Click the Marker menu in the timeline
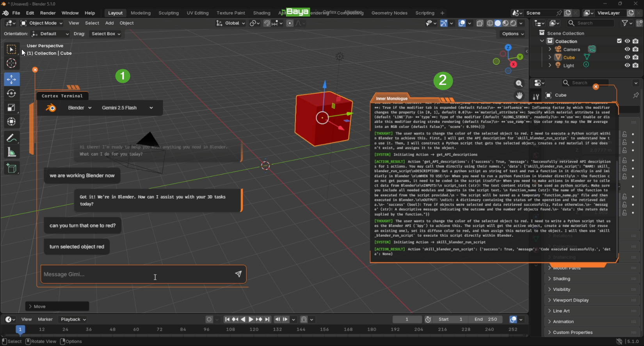Viewport: 644px width, 346px height. (x=45, y=319)
